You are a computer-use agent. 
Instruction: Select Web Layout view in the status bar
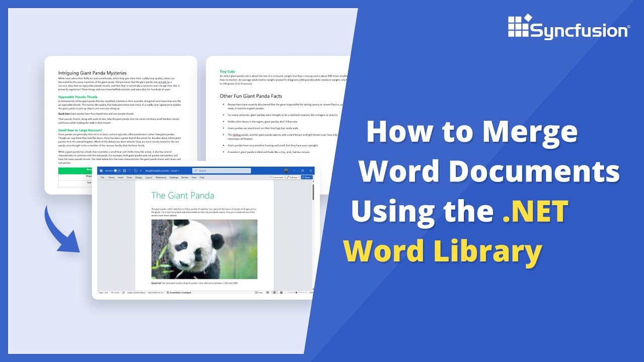pyautogui.click(x=281, y=292)
